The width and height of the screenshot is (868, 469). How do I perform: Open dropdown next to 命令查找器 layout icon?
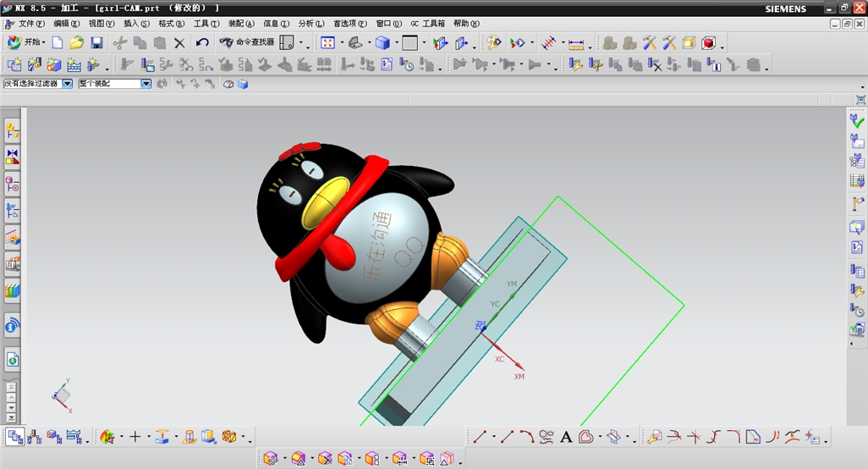301,43
